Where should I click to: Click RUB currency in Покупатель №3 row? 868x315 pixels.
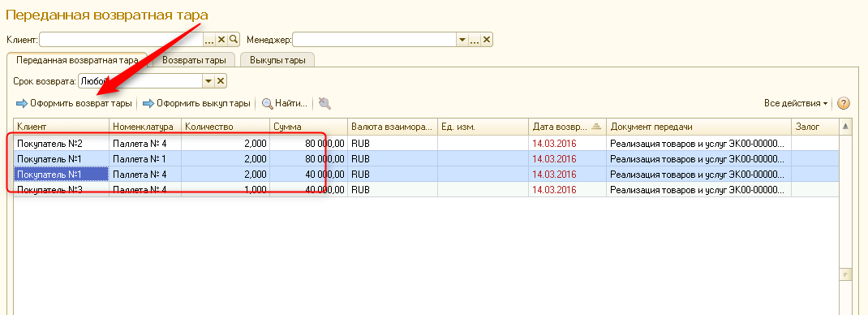pos(393,190)
